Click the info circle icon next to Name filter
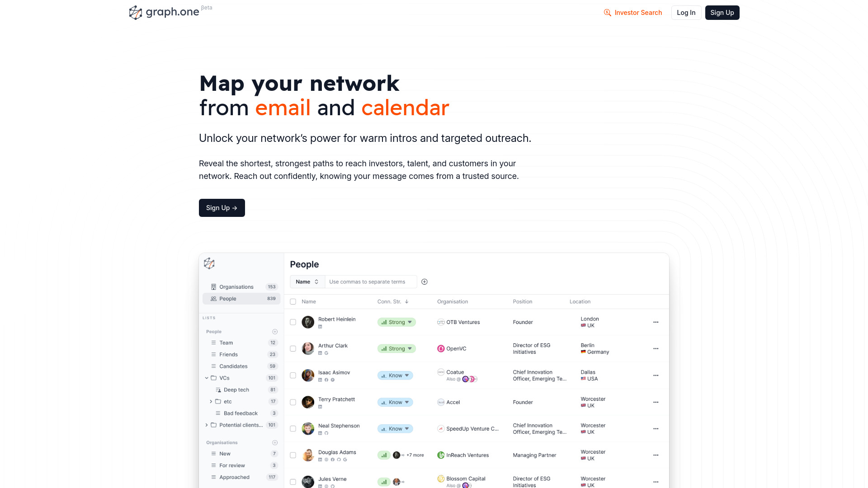This screenshot has height=488, width=868. (425, 281)
